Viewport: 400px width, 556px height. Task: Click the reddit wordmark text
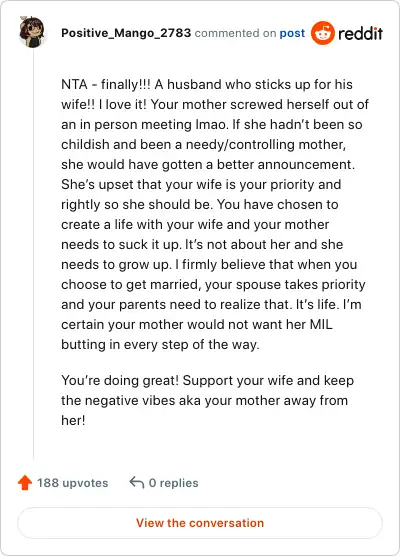361,34
